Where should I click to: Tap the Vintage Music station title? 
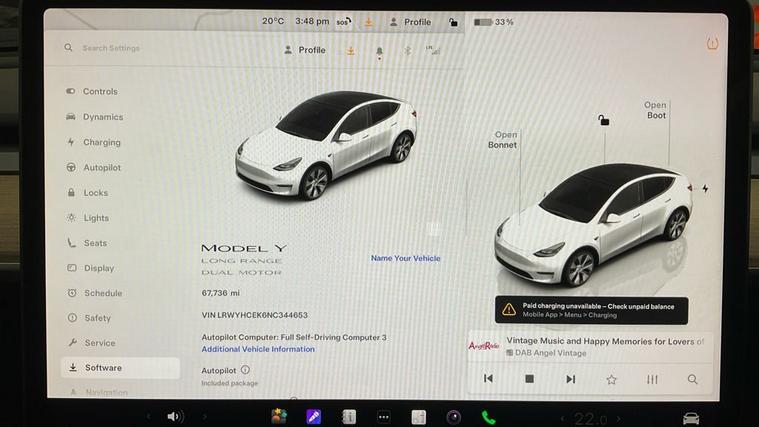tap(605, 341)
